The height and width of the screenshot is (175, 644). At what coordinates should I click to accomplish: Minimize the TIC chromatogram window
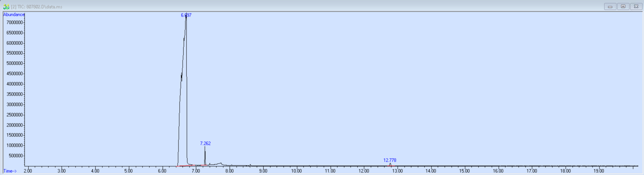point(610,6)
